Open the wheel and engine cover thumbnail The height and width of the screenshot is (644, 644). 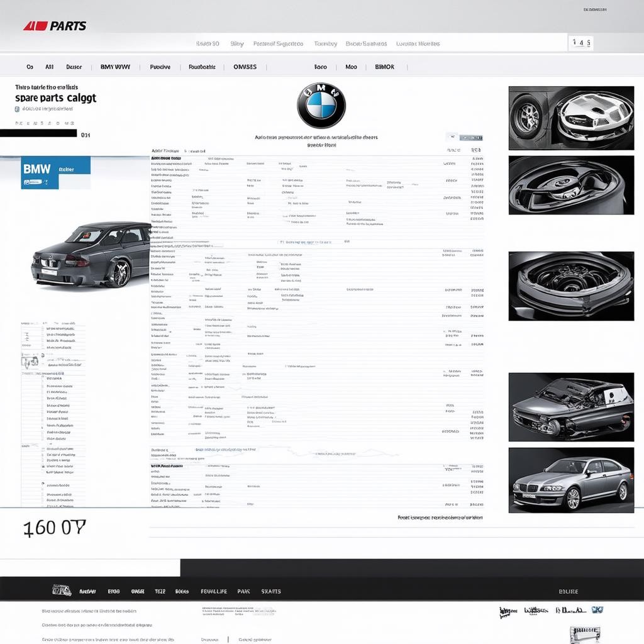[571, 118]
